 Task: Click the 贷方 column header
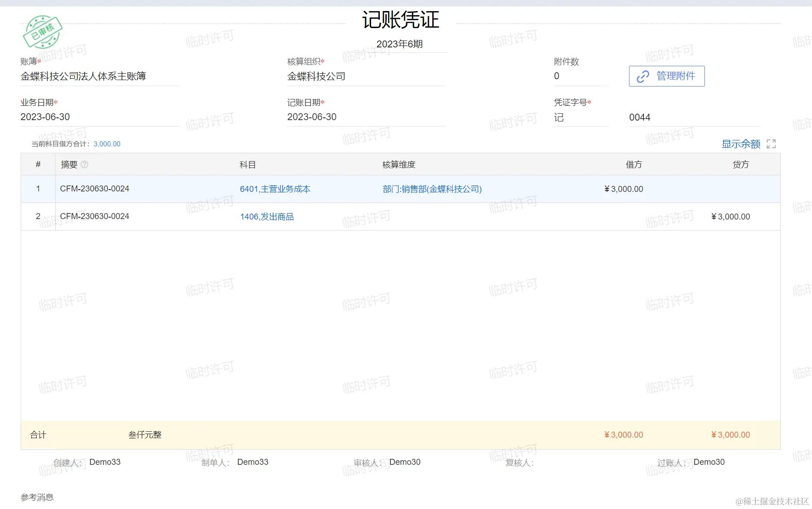coord(741,165)
